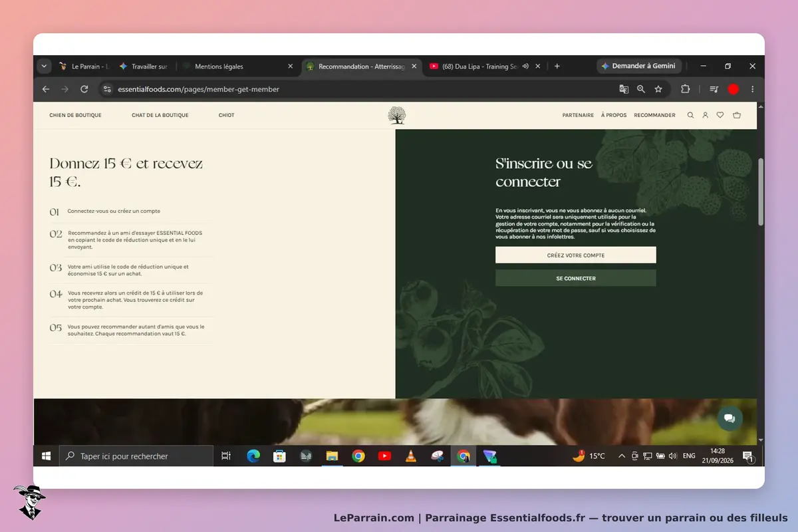The image size is (798, 532).
Task: Mute audio icon on Dua Lipa tab
Action: pyautogui.click(x=525, y=66)
